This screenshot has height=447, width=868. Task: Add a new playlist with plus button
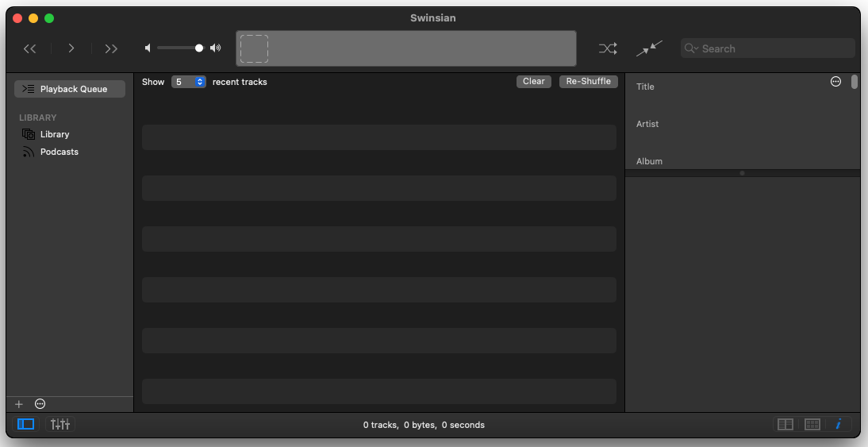[x=19, y=404]
